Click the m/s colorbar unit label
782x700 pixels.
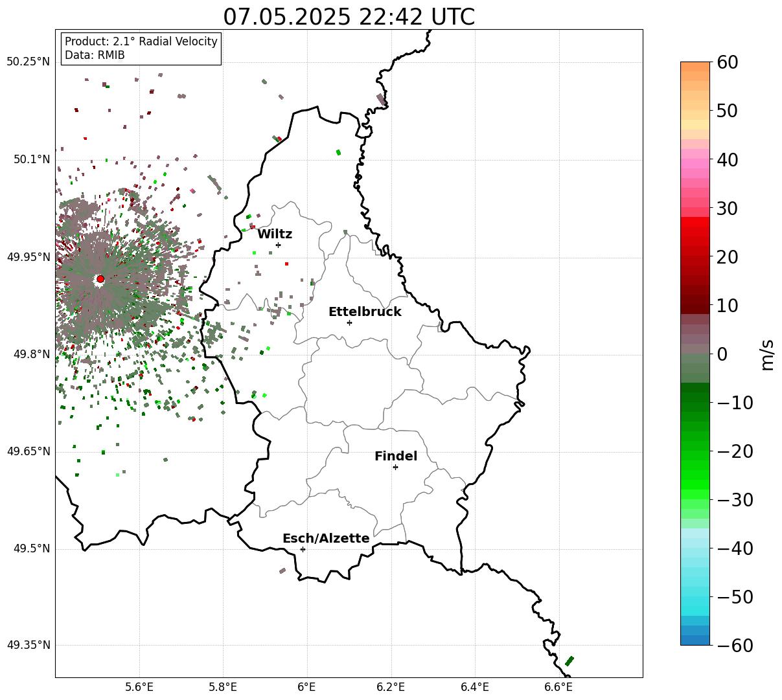coord(768,354)
